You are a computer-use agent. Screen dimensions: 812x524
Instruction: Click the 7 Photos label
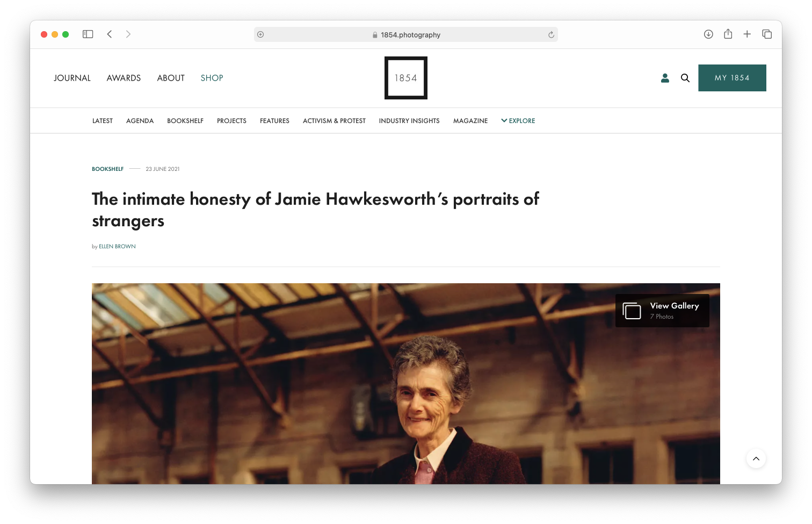pyautogui.click(x=662, y=317)
